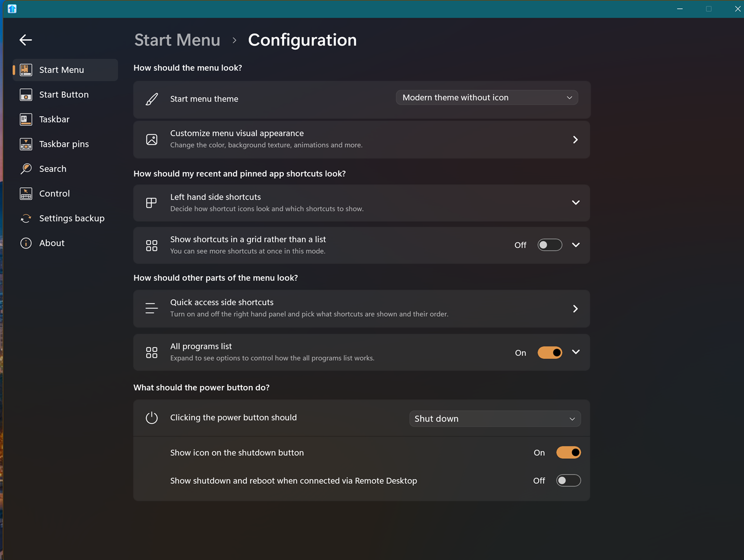Screen dimensions: 744x560
Task: Open the power button action dropdown
Action: [x=494, y=419]
